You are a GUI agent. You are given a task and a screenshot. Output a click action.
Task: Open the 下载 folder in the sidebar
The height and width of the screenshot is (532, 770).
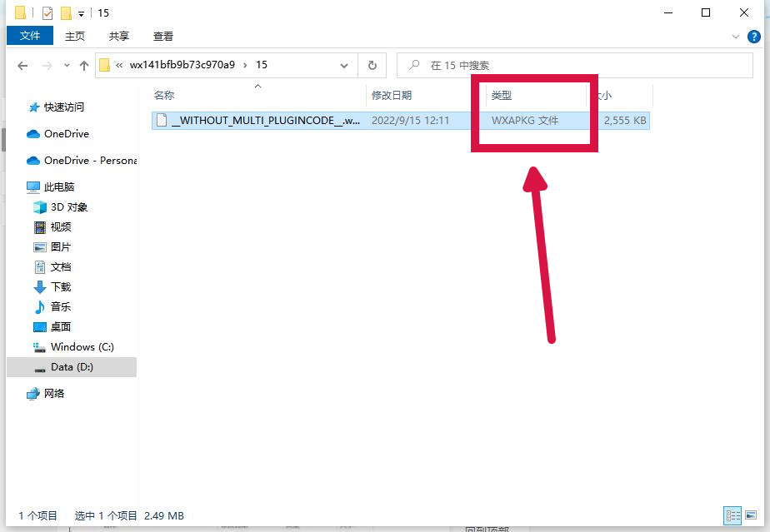click(61, 286)
